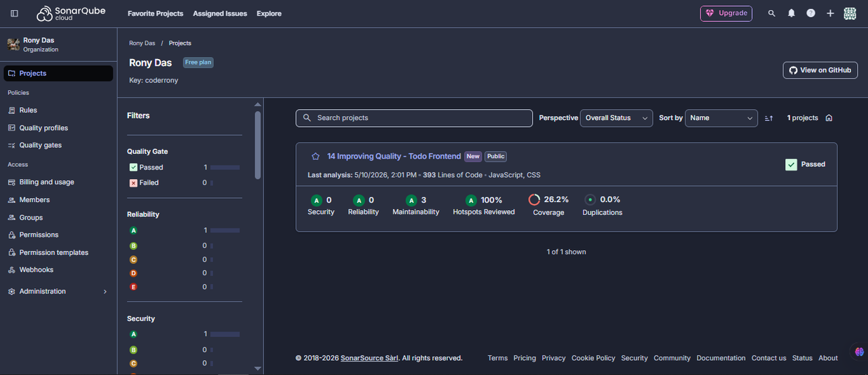The height and width of the screenshot is (375, 868).
Task: Toggle the sidebar collapse icon
Action: tap(14, 14)
